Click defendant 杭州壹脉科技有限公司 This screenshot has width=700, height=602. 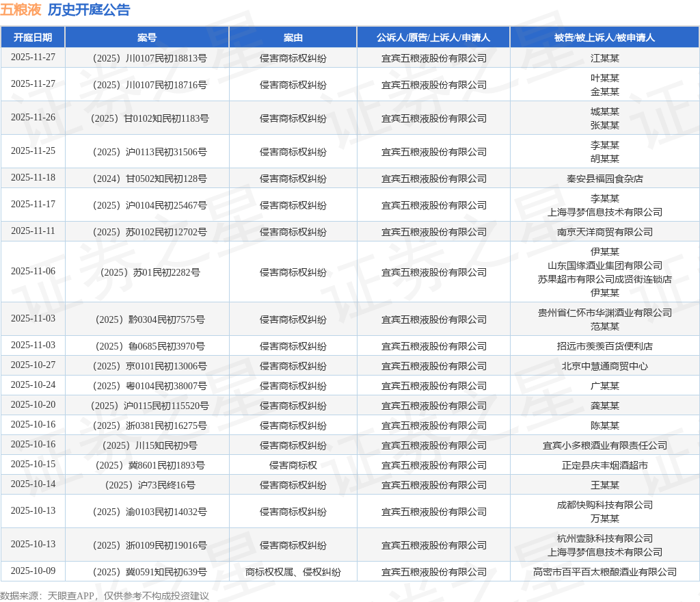tap(604, 538)
